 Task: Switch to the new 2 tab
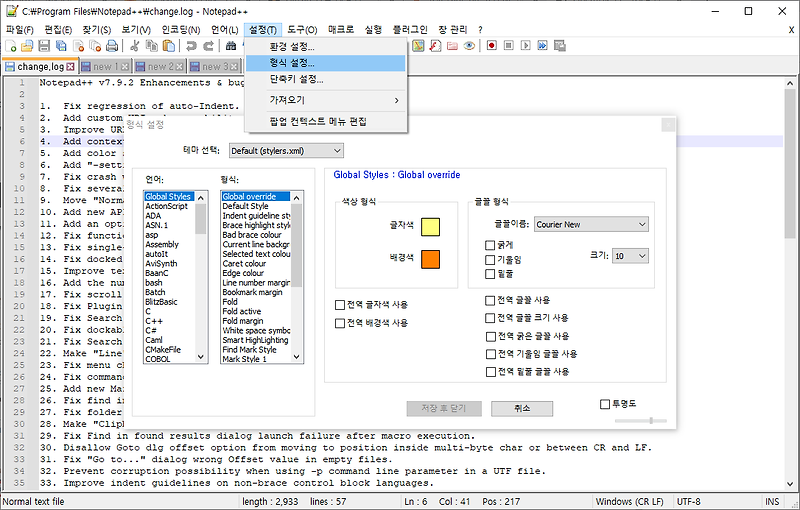pos(160,67)
